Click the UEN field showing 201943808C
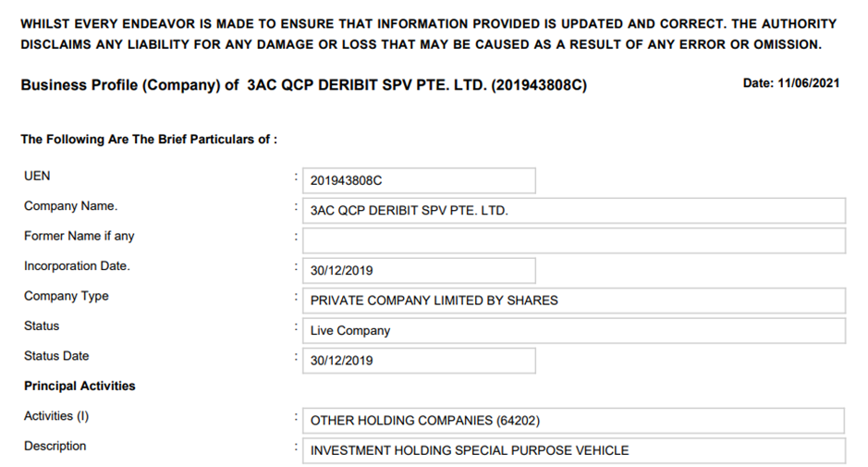 418,180
